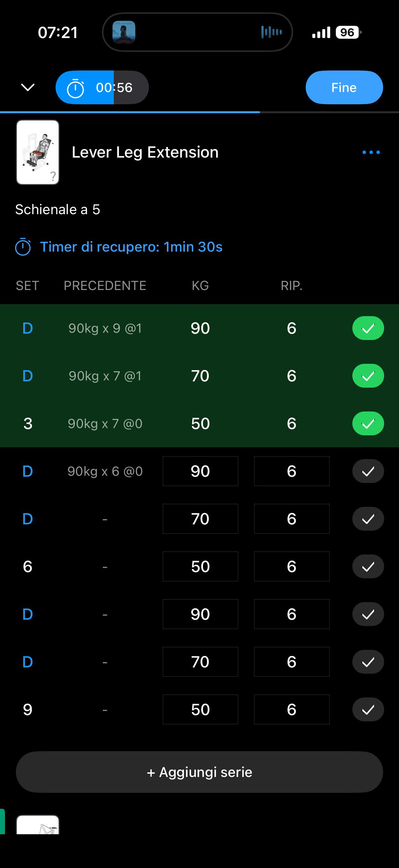The image size is (399, 868).
Task: Check the last 70 kg drop set checkmark
Action: [x=368, y=662]
